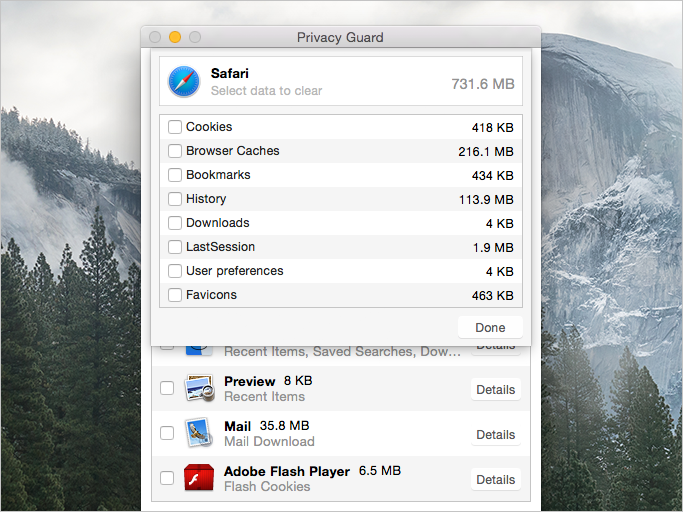Toggle the Downloads checkbox

(175, 223)
